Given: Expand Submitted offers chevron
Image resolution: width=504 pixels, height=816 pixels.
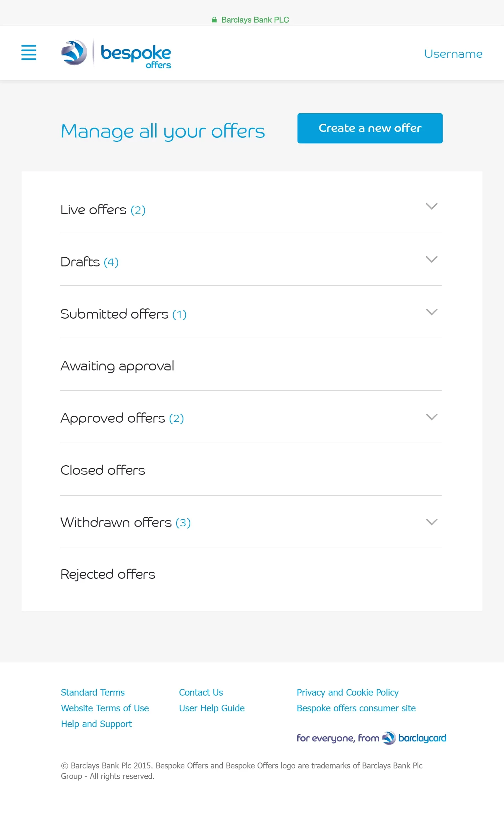Looking at the screenshot, I should point(431,312).
